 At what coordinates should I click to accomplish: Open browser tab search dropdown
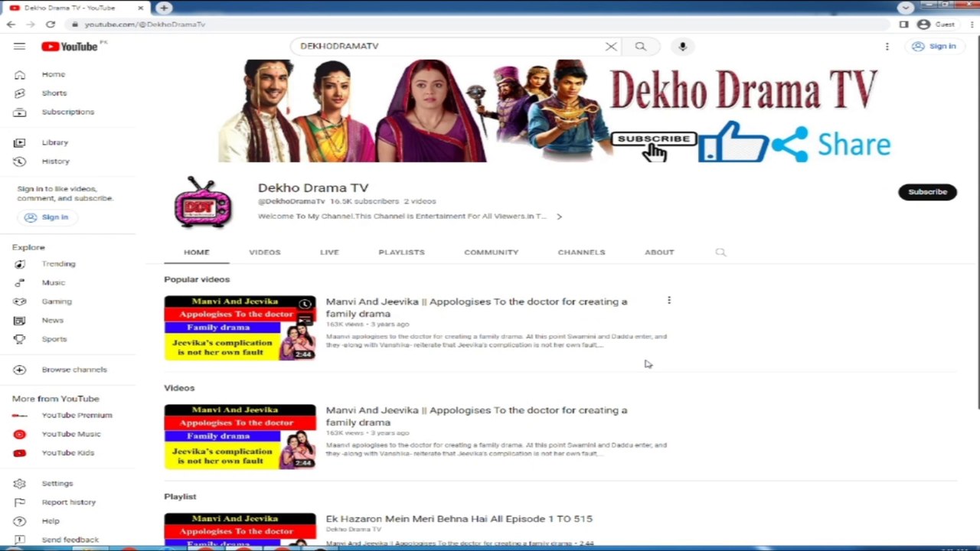906,8
